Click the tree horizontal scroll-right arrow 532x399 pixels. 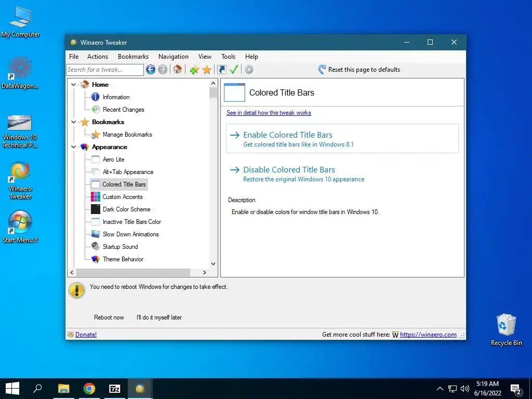[x=205, y=272]
